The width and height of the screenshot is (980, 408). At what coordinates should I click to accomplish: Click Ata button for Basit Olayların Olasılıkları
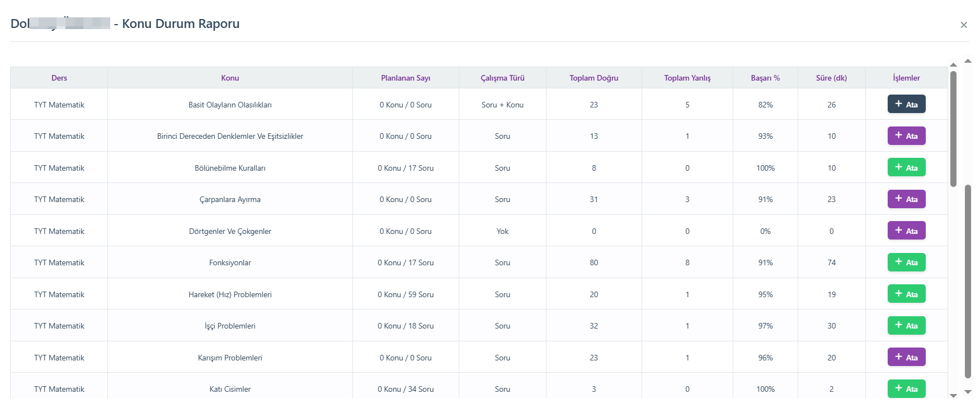click(906, 104)
